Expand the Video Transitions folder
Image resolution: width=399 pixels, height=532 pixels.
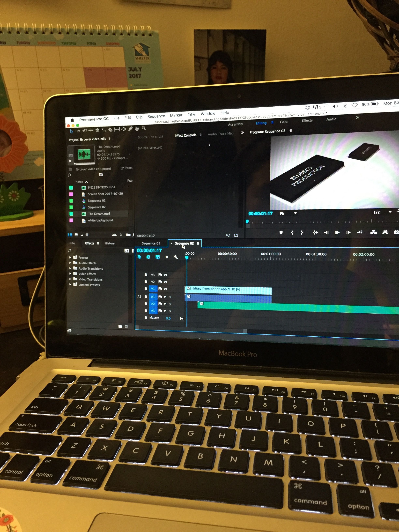click(70, 279)
